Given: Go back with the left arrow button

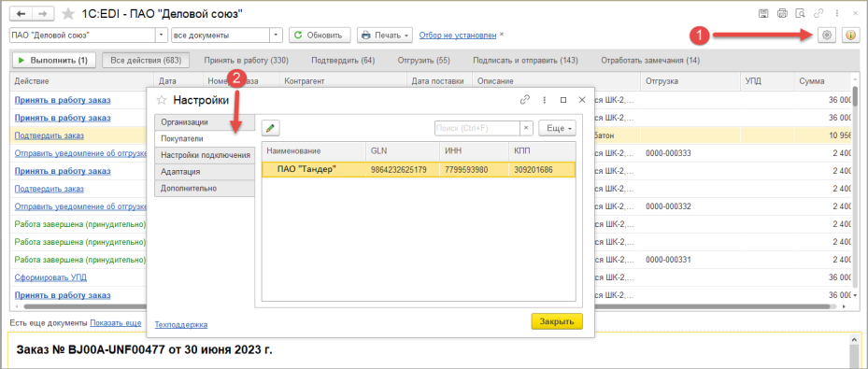Looking at the screenshot, I should 22,13.
